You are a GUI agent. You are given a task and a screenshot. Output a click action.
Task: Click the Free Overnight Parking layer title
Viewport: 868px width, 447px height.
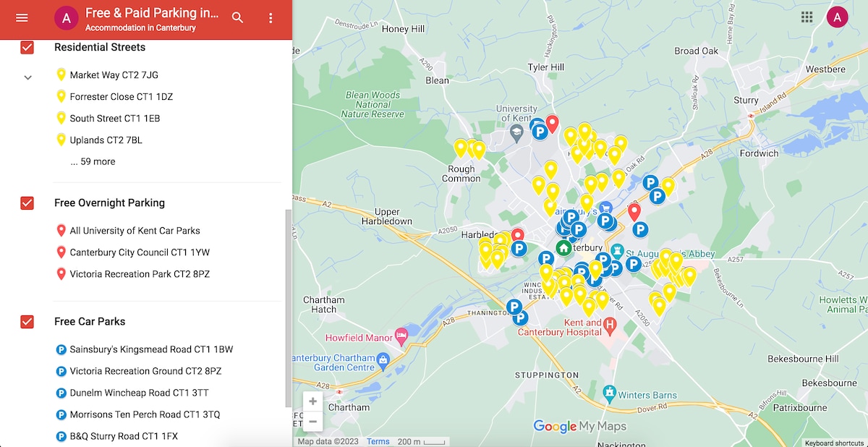[x=109, y=203]
